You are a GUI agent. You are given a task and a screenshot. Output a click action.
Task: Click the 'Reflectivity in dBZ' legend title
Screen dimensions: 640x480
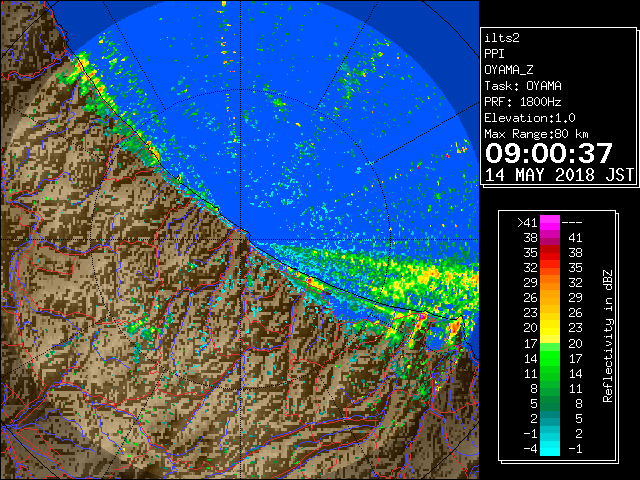[x=608, y=336]
